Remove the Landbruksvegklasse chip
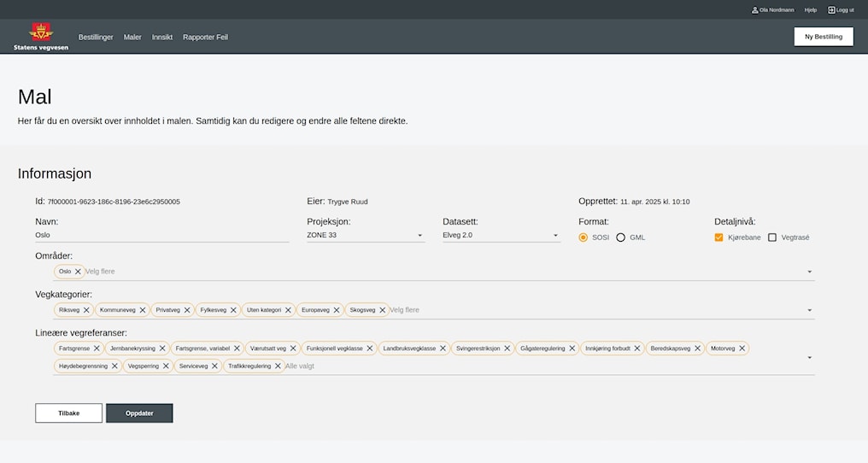 click(443, 349)
